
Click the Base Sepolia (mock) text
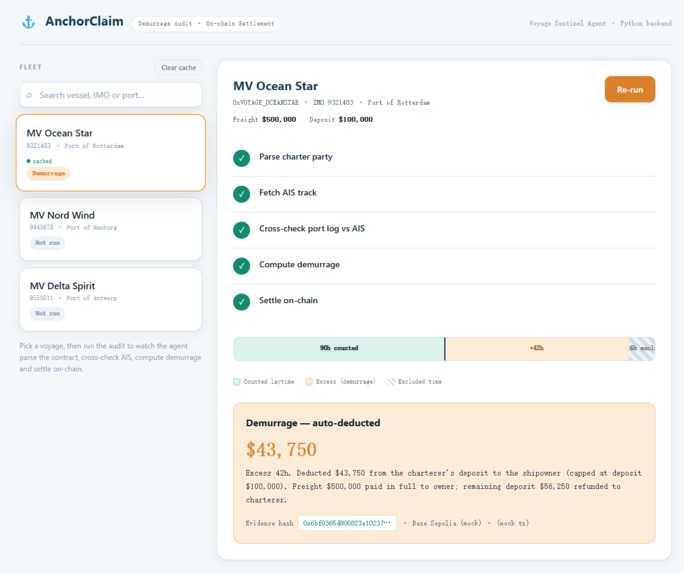pyautogui.click(x=447, y=523)
